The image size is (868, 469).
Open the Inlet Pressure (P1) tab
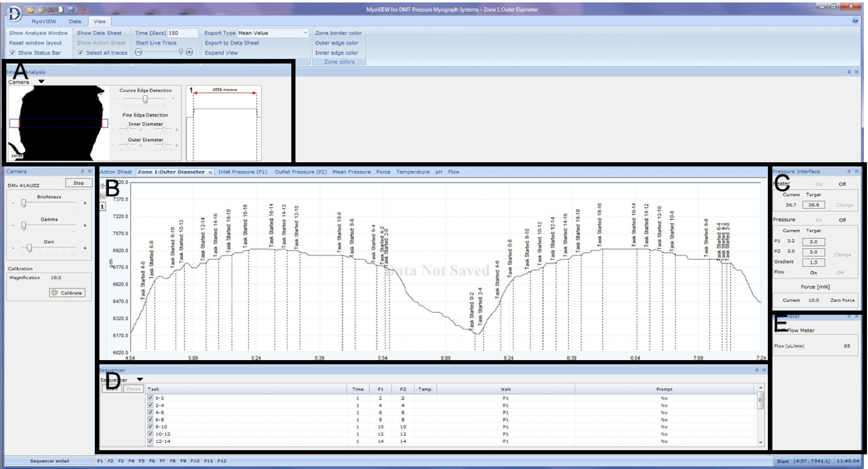242,172
